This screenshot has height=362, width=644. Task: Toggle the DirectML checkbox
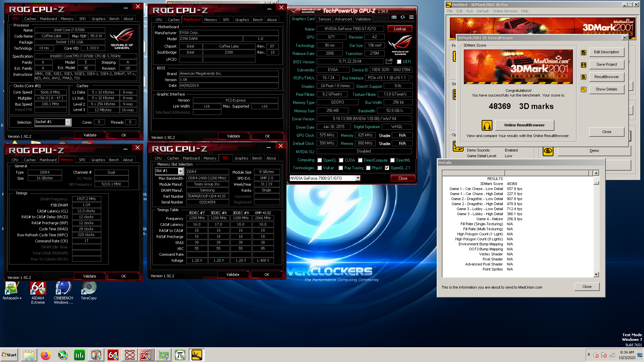[392, 160]
